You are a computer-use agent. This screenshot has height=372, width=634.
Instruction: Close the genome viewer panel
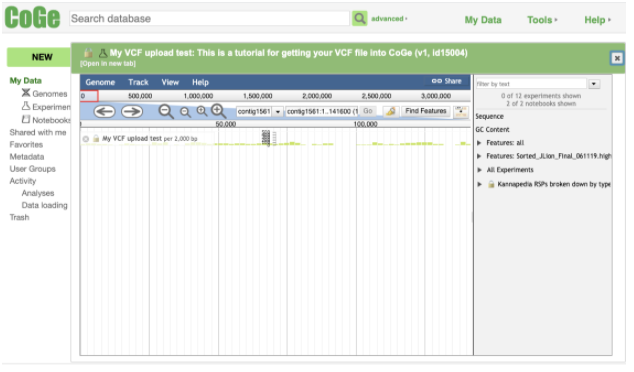pos(617,58)
